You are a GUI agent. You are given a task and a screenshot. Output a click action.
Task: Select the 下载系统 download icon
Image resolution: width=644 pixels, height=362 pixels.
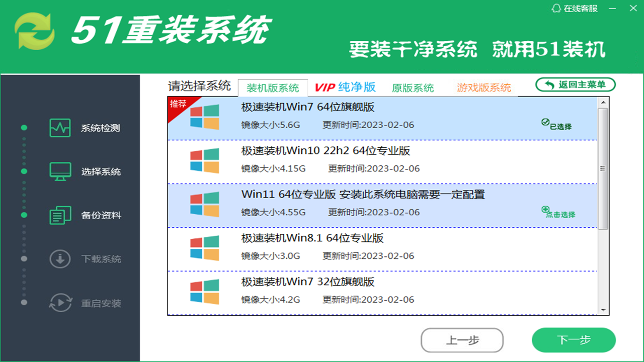[60, 259]
